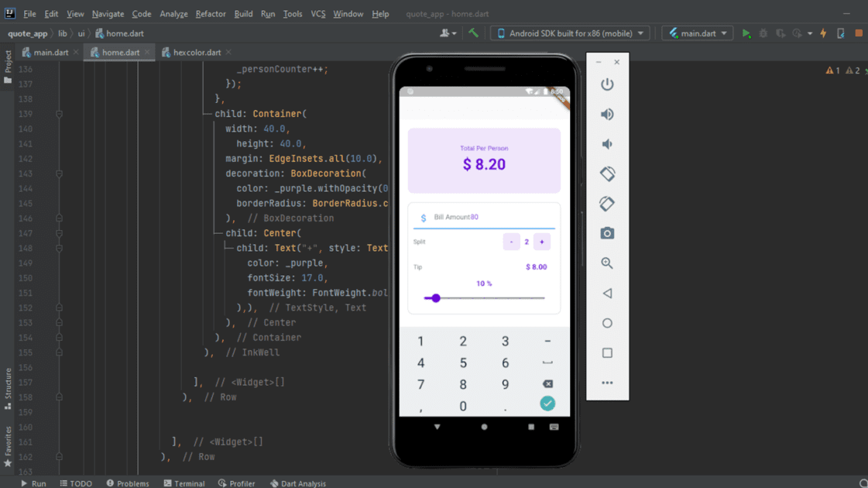
Task: Adjust the tip percentage slider
Action: coord(435,297)
